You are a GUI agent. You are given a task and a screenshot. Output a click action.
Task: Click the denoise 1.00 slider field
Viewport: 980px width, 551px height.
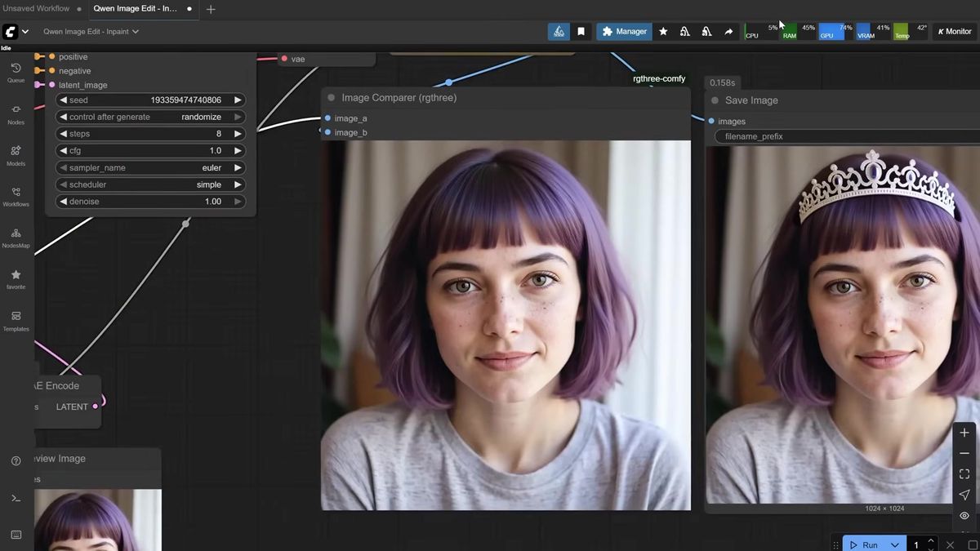pyautogui.click(x=150, y=202)
